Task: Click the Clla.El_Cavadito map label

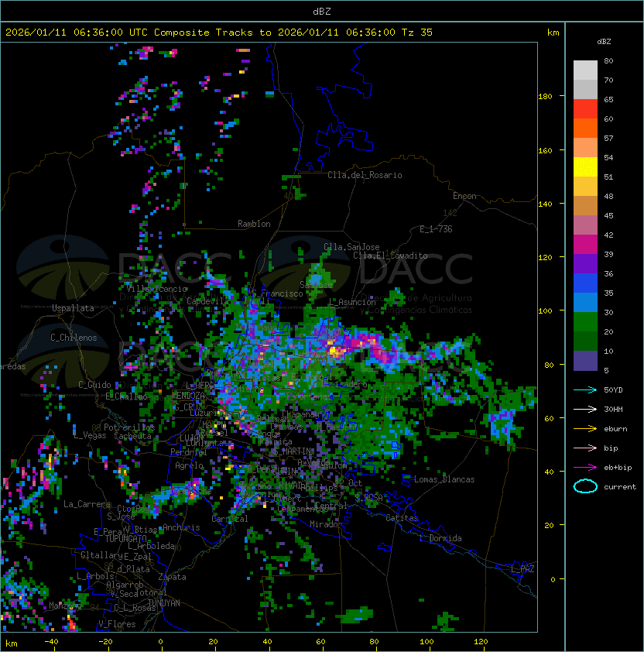Action: pos(390,256)
